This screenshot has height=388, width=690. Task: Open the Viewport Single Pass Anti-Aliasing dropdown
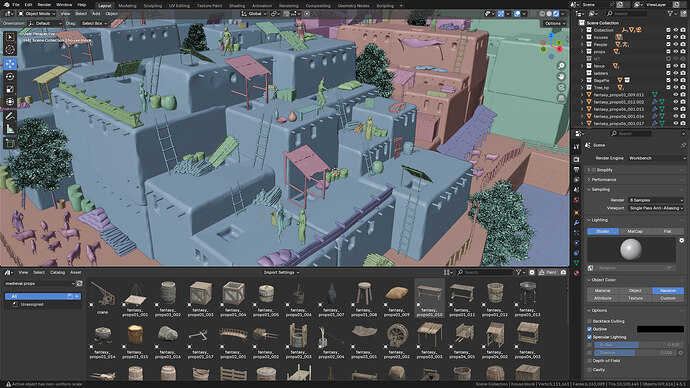tap(656, 208)
